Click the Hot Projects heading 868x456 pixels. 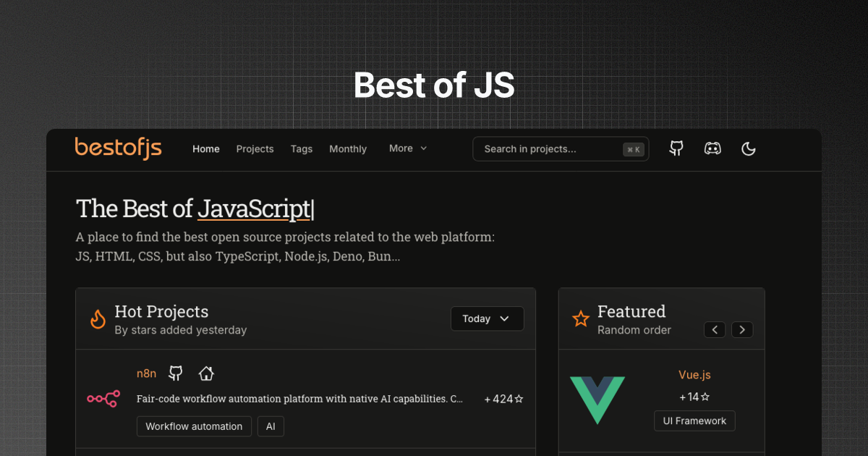coord(161,312)
